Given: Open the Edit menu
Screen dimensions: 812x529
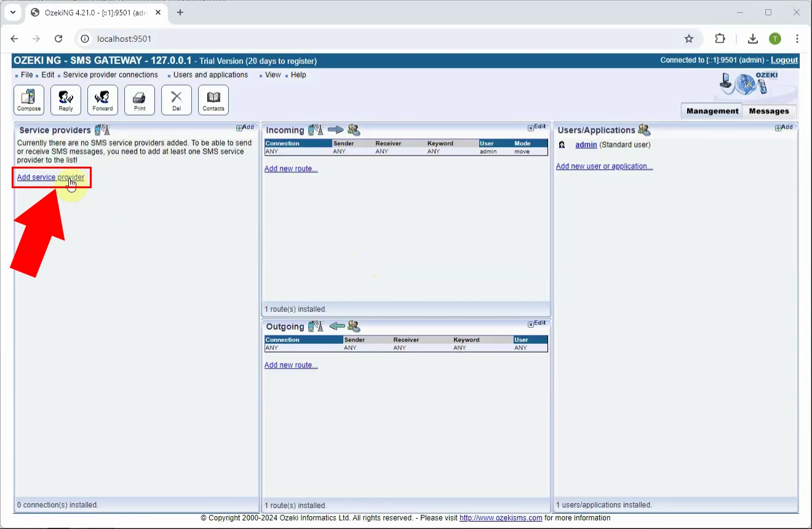Looking at the screenshot, I should click(48, 75).
